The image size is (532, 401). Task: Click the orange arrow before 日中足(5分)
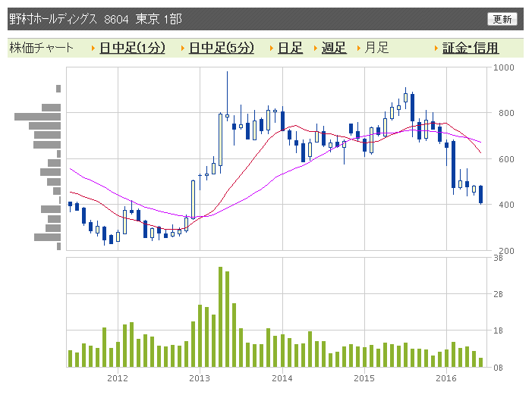click(x=183, y=48)
